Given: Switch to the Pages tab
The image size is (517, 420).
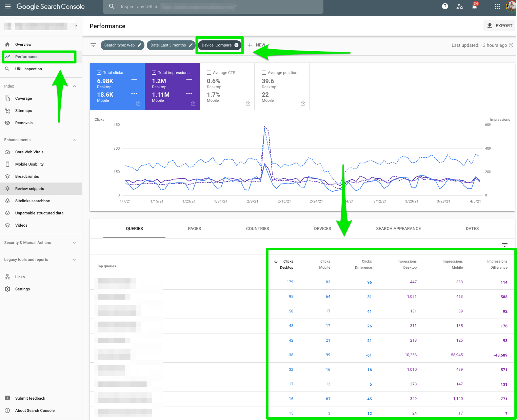Looking at the screenshot, I should [x=195, y=229].
